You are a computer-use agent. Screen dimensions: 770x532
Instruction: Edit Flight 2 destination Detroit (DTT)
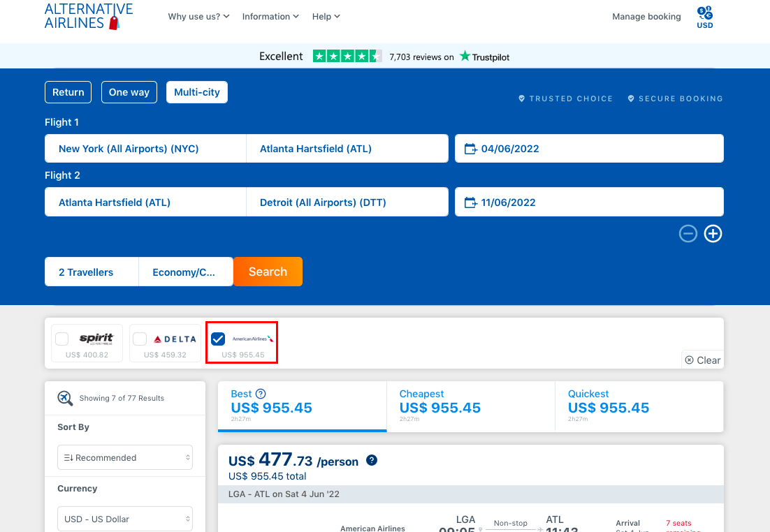347,202
